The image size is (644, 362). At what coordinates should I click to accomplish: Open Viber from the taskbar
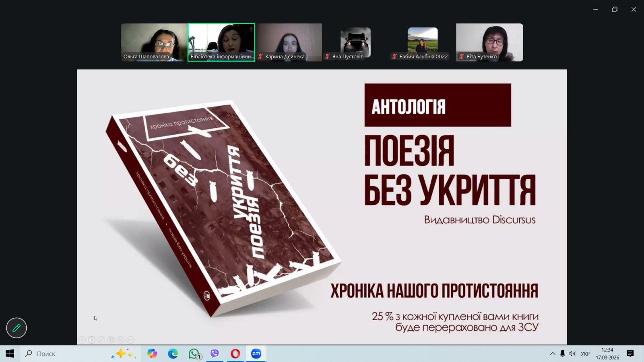click(x=215, y=354)
